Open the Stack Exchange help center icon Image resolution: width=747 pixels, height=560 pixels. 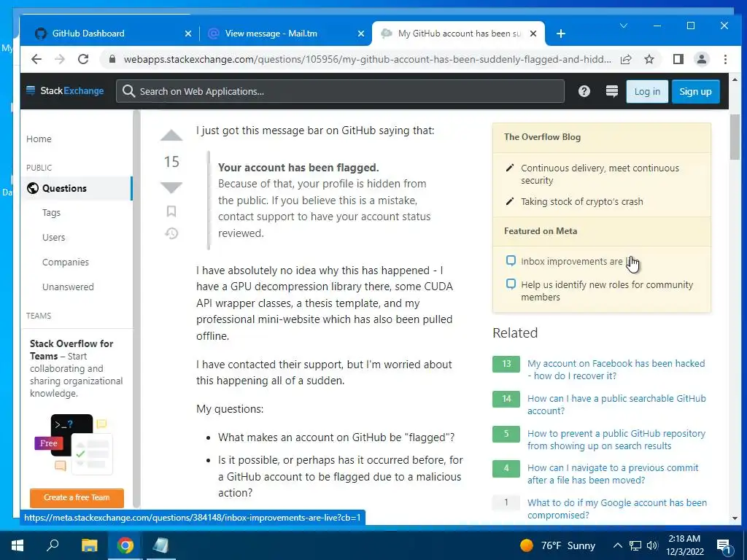point(584,91)
